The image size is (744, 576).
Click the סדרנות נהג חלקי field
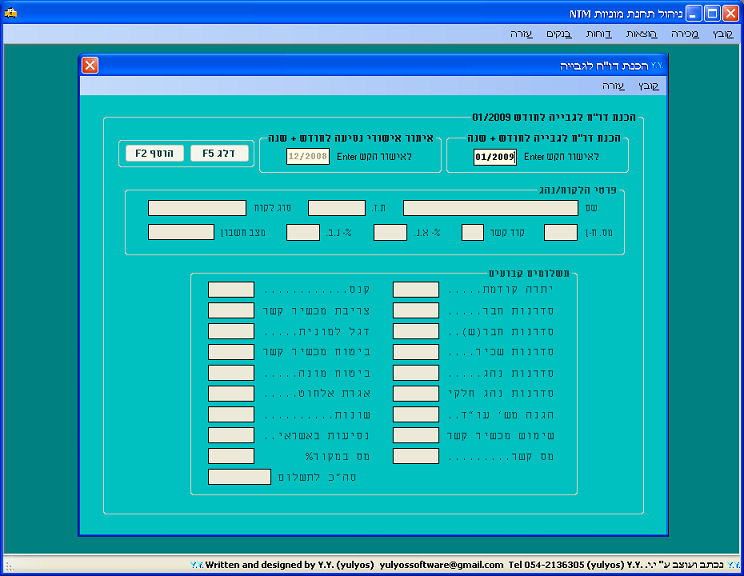coord(416,394)
